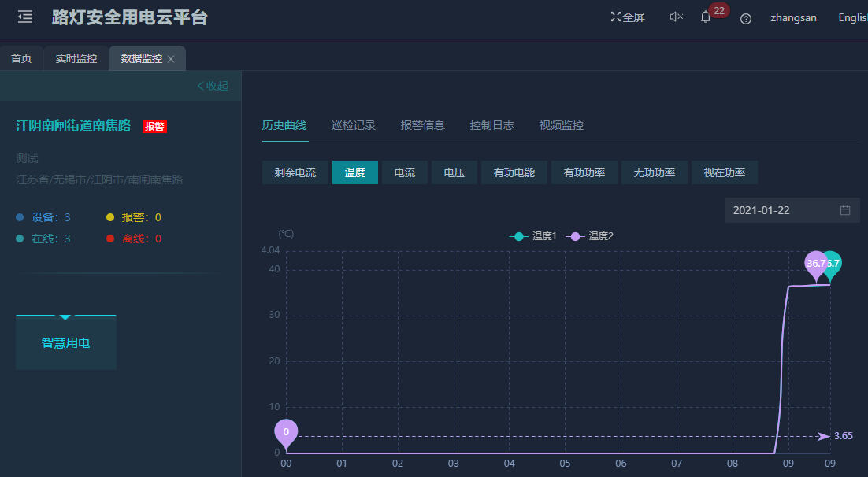Click the calendar icon in date field
This screenshot has height=477, width=868.
845,210
